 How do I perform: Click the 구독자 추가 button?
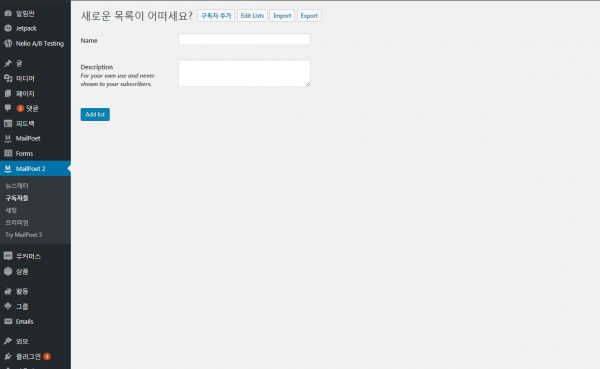click(216, 16)
